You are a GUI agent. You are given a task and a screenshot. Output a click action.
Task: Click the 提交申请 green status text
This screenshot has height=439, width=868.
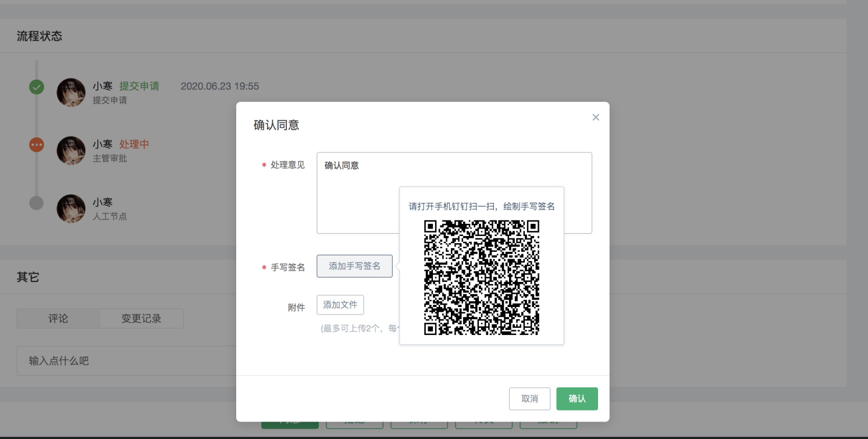(139, 86)
